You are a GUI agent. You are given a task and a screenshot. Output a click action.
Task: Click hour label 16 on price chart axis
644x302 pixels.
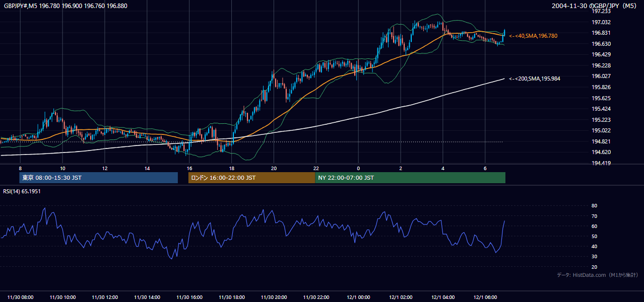[189, 168]
